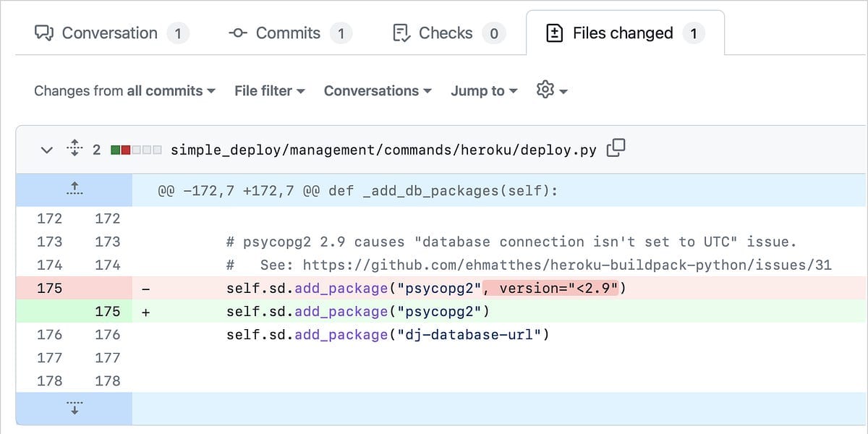This screenshot has height=434, width=868.
Task: Open the File filter dropdown
Action: coord(269,91)
